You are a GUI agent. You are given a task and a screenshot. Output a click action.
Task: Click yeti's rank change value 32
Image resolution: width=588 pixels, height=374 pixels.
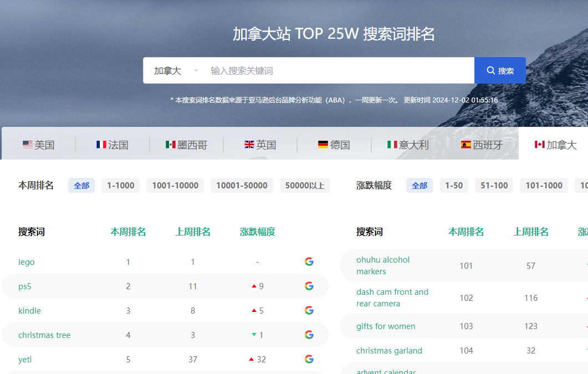pos(262,360)
